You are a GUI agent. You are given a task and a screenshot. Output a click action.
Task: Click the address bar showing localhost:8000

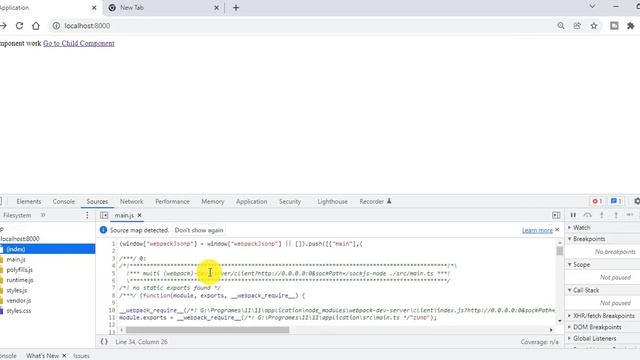(302, 26)
